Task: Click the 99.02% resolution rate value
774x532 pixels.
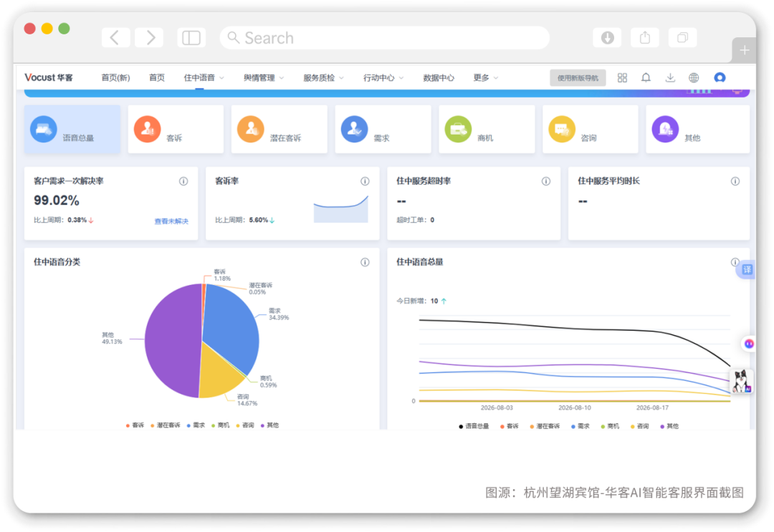Action: [57, 200]
